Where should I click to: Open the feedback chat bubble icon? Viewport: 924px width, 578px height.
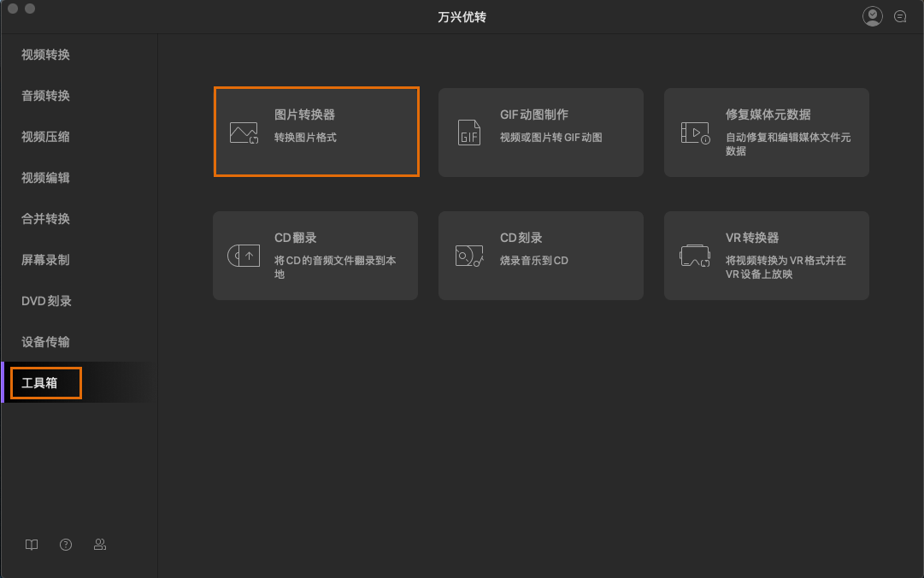pyautogui.click(x=900, y=15)
